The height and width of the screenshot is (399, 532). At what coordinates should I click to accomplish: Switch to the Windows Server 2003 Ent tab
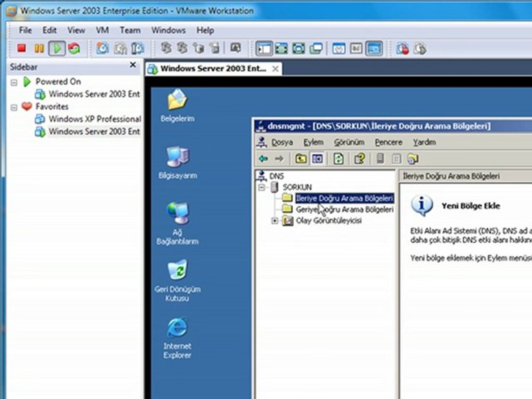213,69
